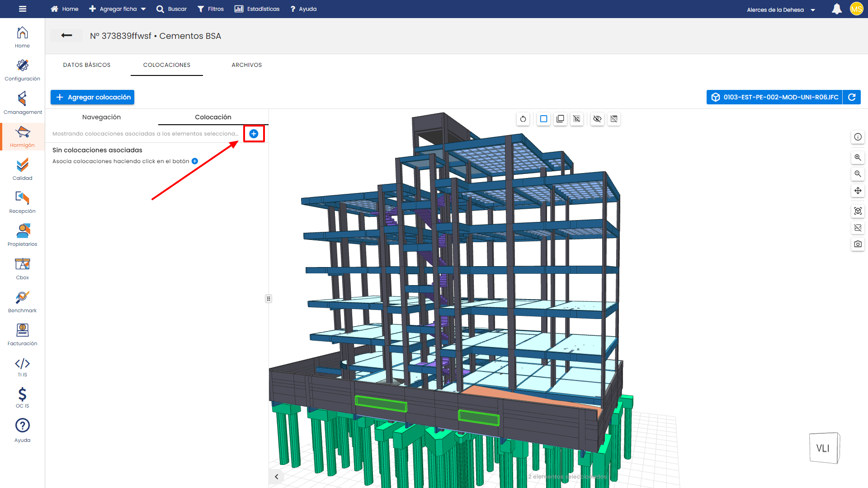Click the zoom in magnifier icon
This screenshot has height=488, width=868.
pos(858,158)
